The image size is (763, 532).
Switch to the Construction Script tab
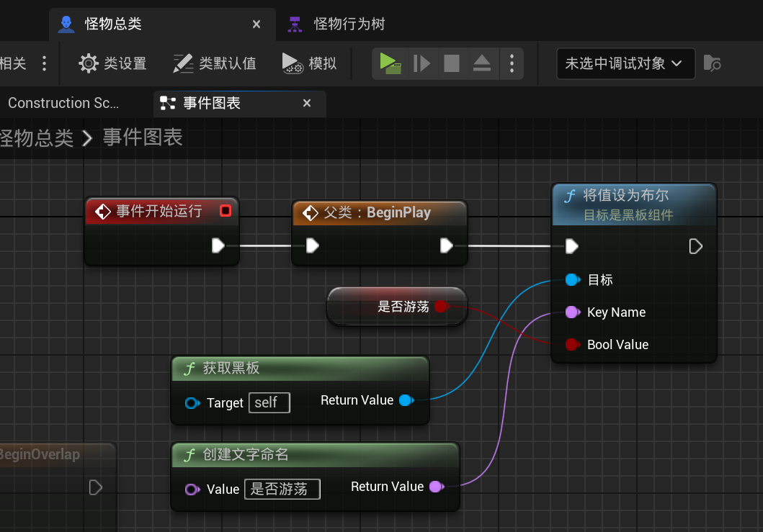(x=63, y=103)
